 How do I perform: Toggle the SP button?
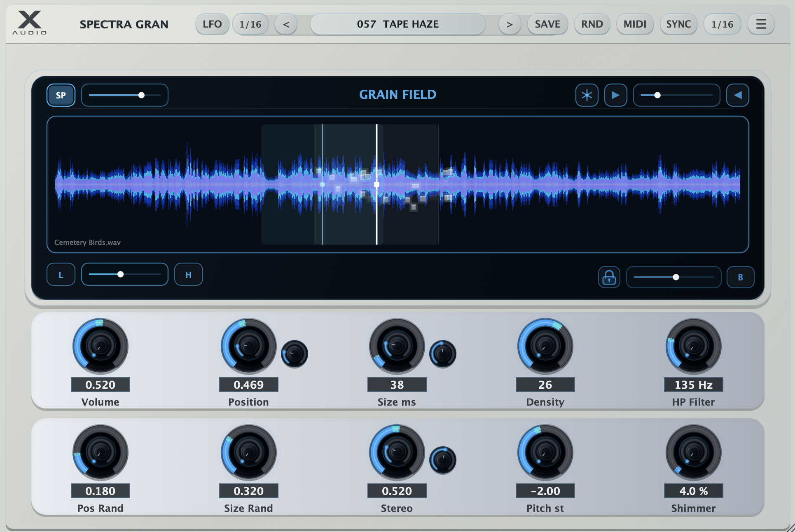coord(61,95)
